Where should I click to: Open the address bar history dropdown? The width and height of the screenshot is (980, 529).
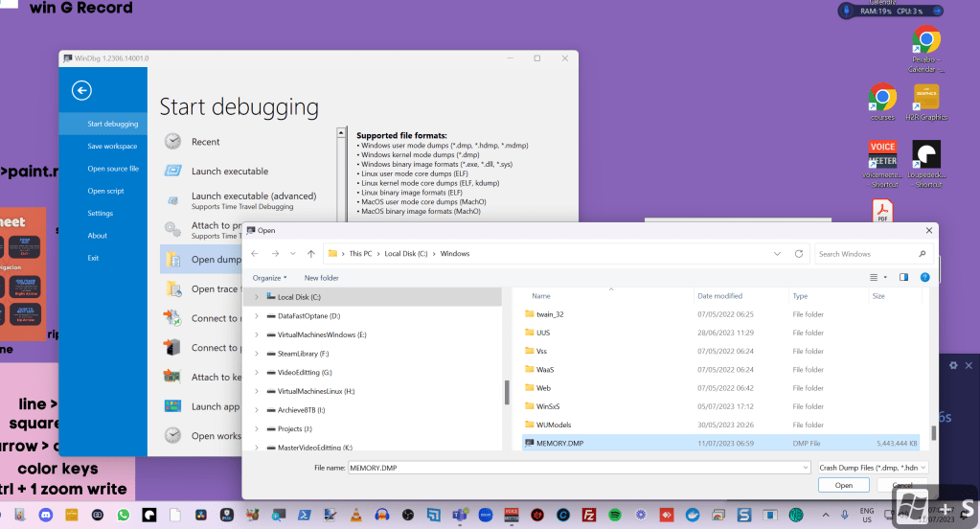(777, 254)
